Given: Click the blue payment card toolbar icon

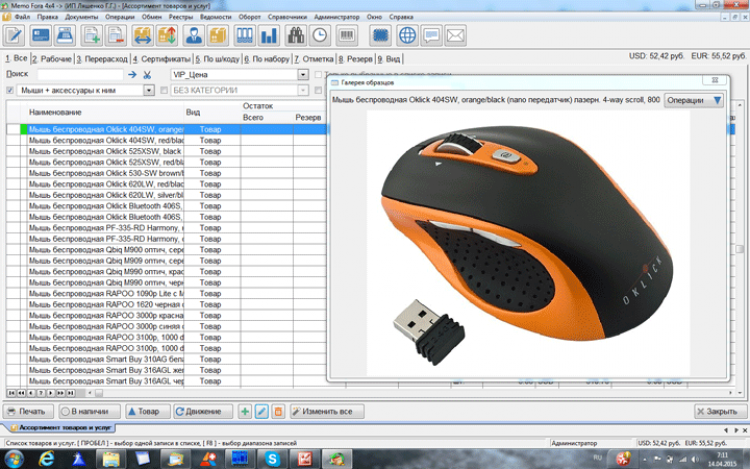Looking at the screenshot, I should pyautogui.click(x=40, y=36).
